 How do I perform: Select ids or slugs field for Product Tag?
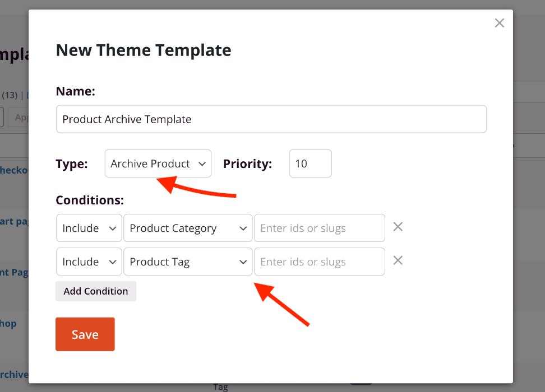pos(319,262)
